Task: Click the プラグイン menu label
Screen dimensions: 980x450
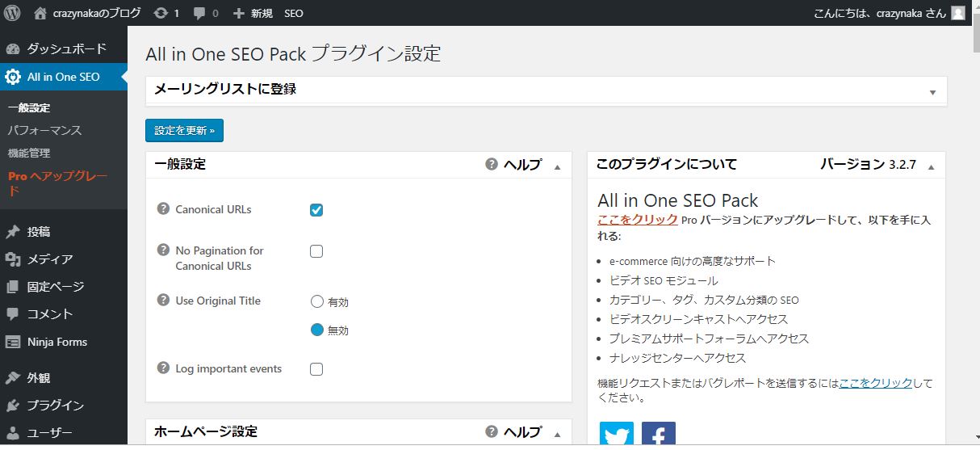Action: pos(56,406)
